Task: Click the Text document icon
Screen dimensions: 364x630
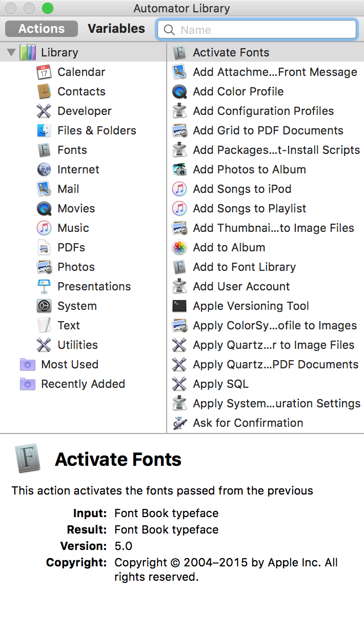Action: pos(44,325)
